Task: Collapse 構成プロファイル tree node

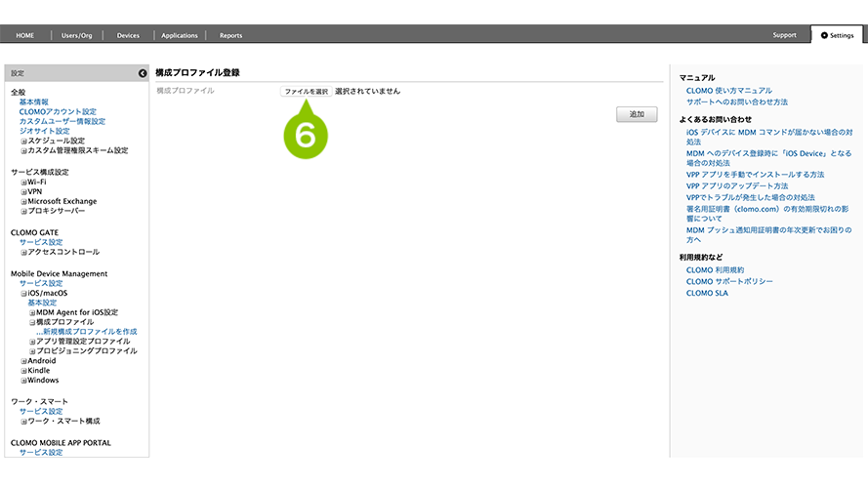Action: [32, 322]
